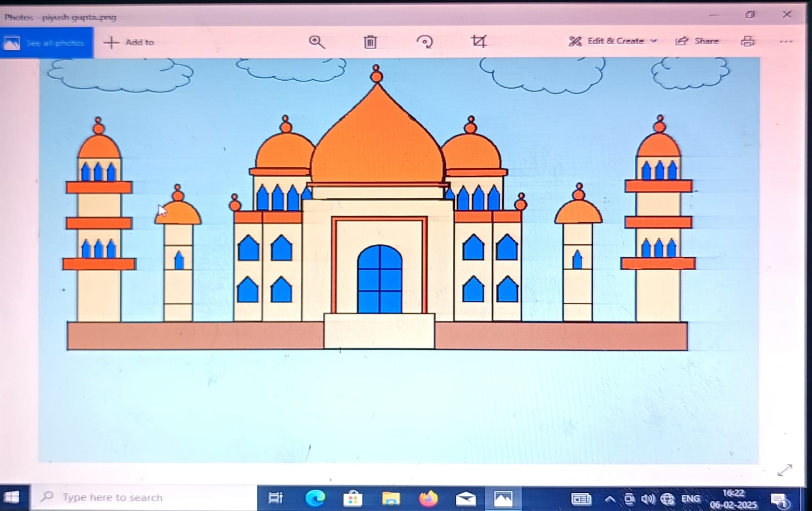The height and width of the screenshot is (511, 812).
Task: Open File Explorer from the taskbar
Action: click(x=391, y=498)
